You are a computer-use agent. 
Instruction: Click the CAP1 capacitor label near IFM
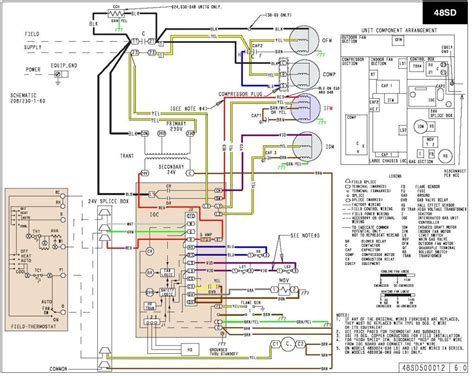[x=256, y=115]
